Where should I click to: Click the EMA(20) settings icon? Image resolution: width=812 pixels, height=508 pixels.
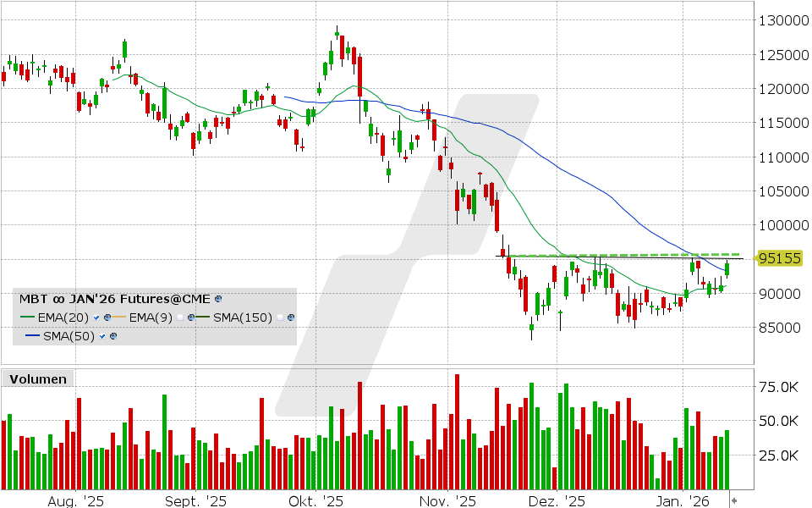[x=107, y=317]
